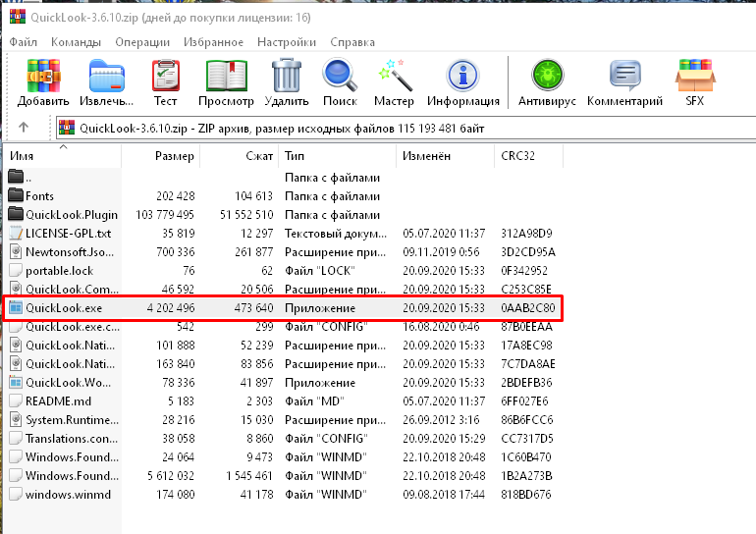Add archive Комментарий icon
The width and height of the screenshot is (756, 534).
624,76
